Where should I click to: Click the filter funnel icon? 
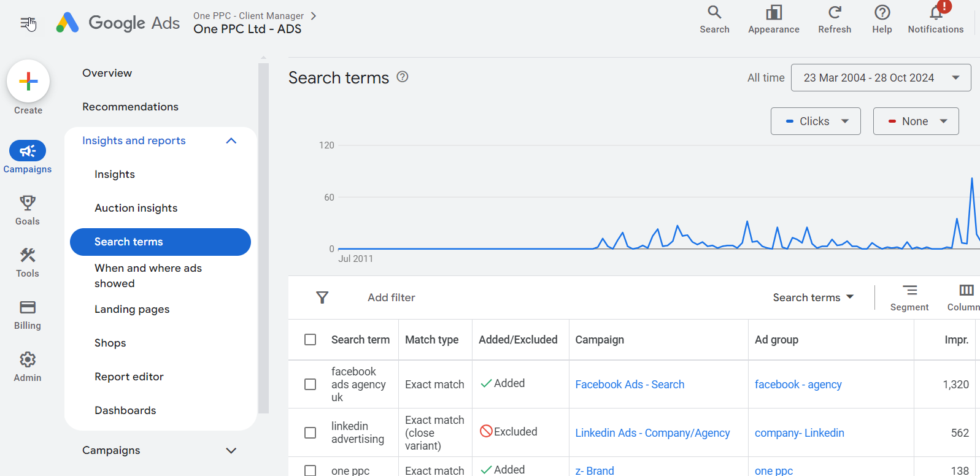pyautogui.click(x=322, y=297)
